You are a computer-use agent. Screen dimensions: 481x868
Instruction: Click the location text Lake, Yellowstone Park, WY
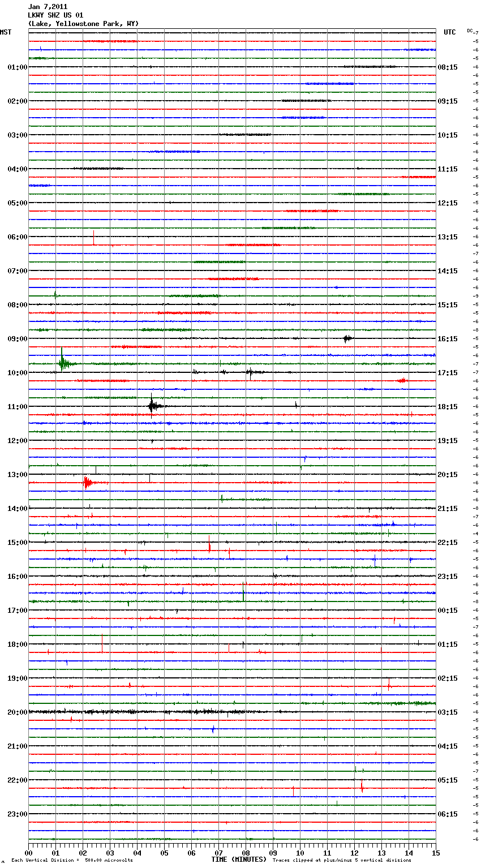(x=83, y=24)
